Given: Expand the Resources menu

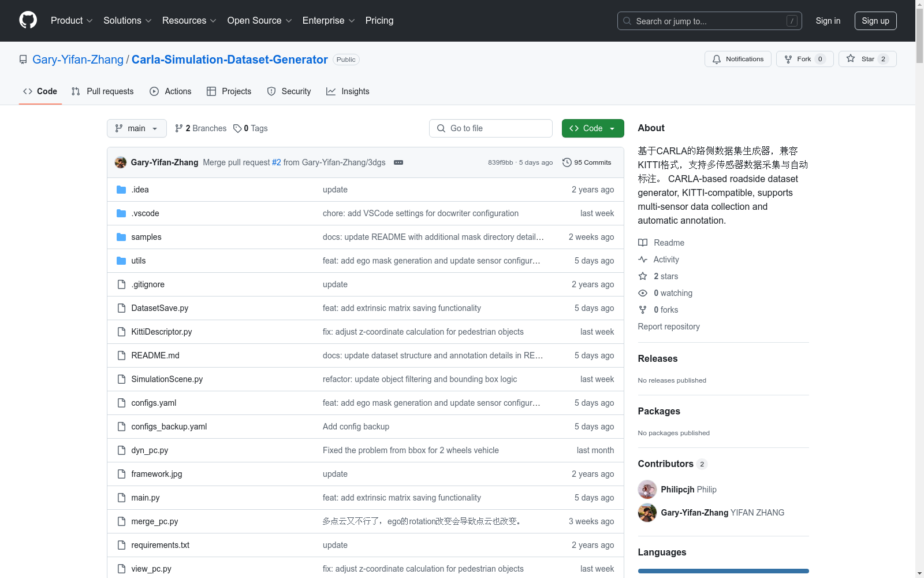Looking at the screenshot, I should pos(189,20).
